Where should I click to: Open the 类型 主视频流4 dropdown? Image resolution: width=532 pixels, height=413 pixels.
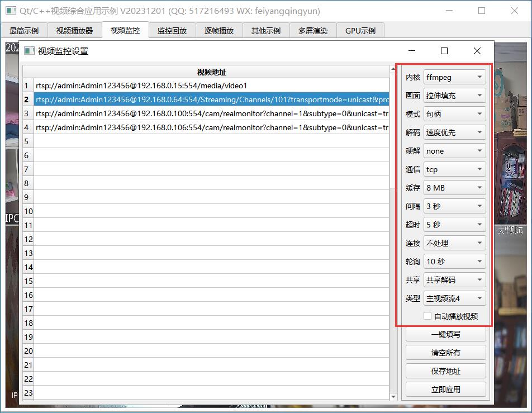[454, 298]
